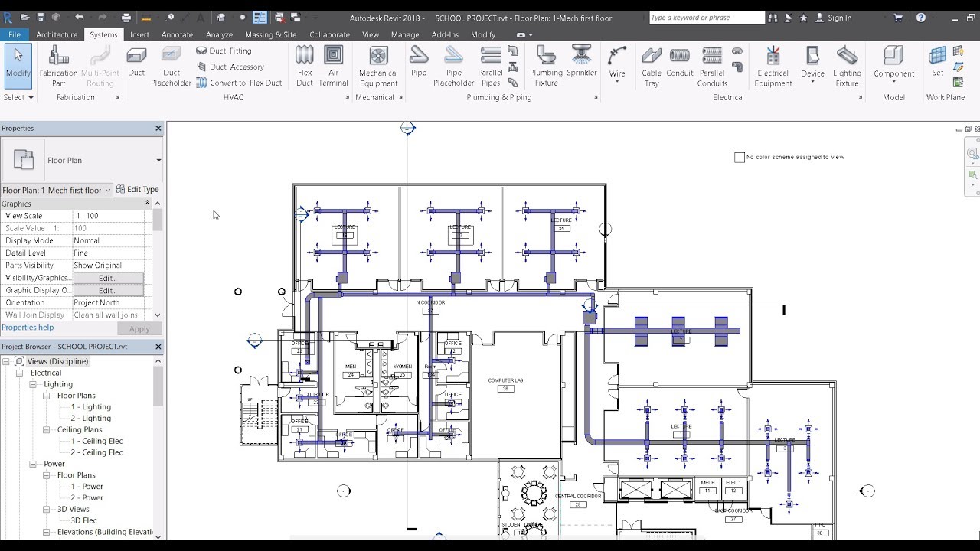Screen dimensions: 980x551
Task: Open the Manage ribbon tab
Action: [404, 34]
